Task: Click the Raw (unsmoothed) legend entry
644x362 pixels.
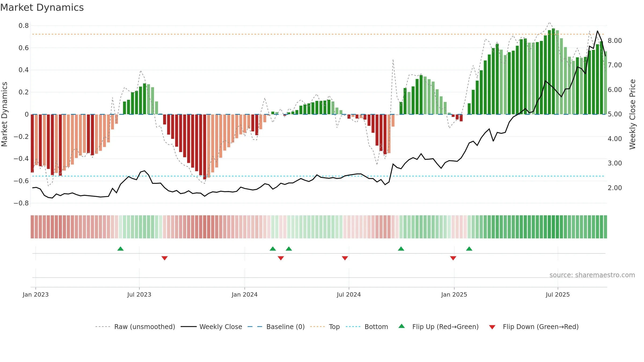Action: [x=135, y=327]
